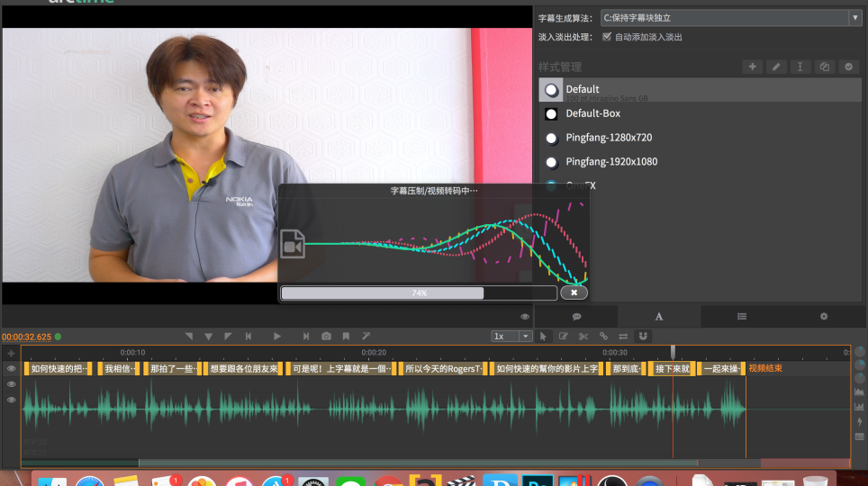Screen dimensions: 868x486
Task: Click the edit style pencil icon
Action: (776, 67)
